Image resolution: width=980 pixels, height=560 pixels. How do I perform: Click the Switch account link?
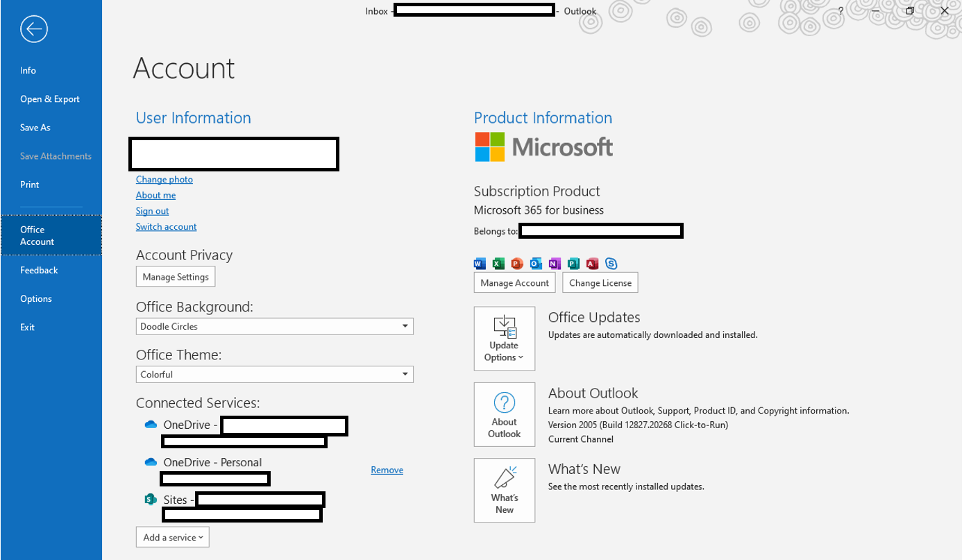pyautogui.click(x=166, y=227)
